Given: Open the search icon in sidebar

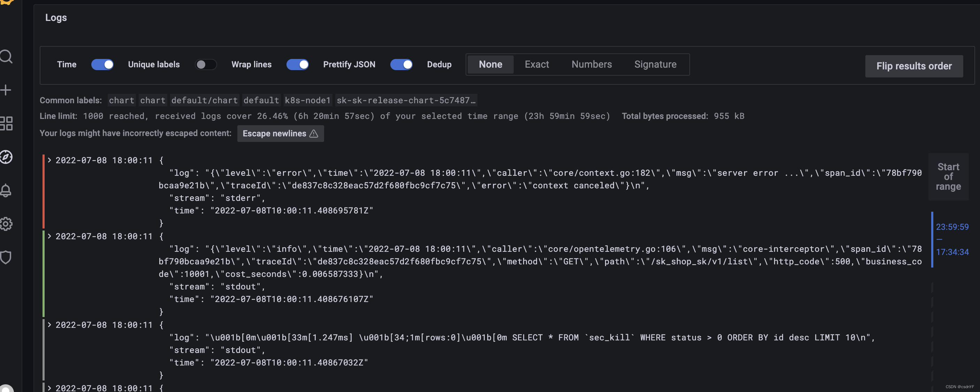Looking at the screenshot, I should click(6, 57).
